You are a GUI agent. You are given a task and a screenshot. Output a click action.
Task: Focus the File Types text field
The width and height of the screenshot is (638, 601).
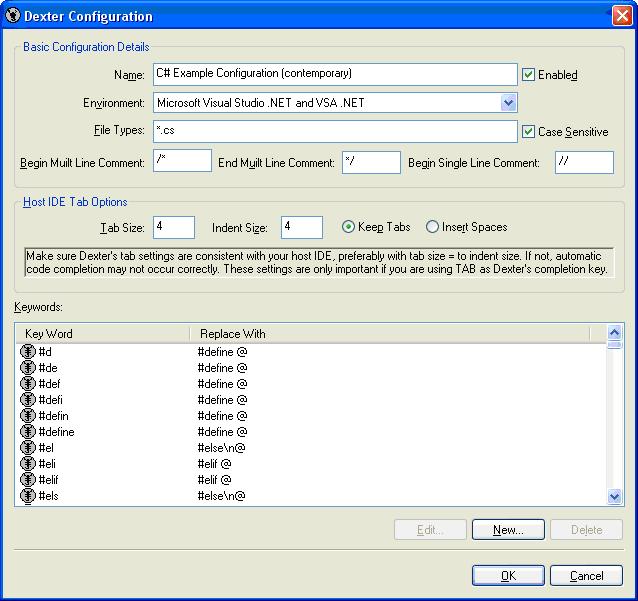(335, 131)
